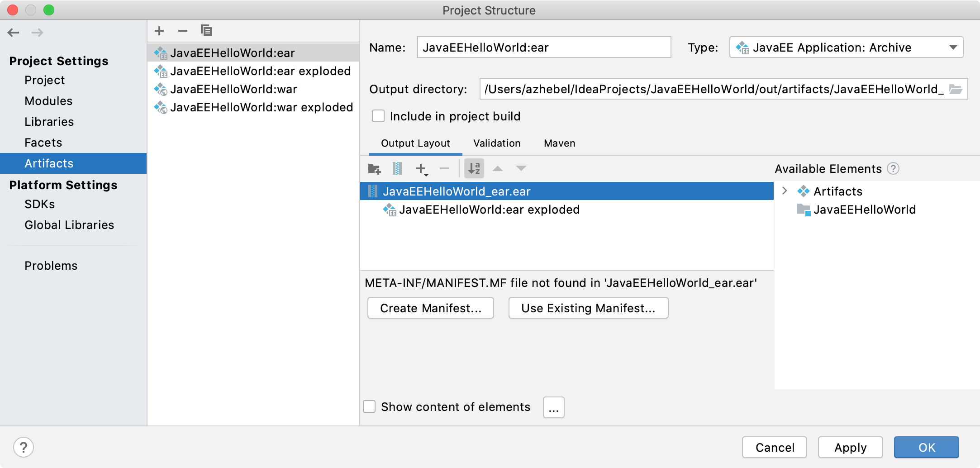This screenshot has width=980, height=468.
Task: Click into the artifact Name field
Action: click(x=544, y=48)
